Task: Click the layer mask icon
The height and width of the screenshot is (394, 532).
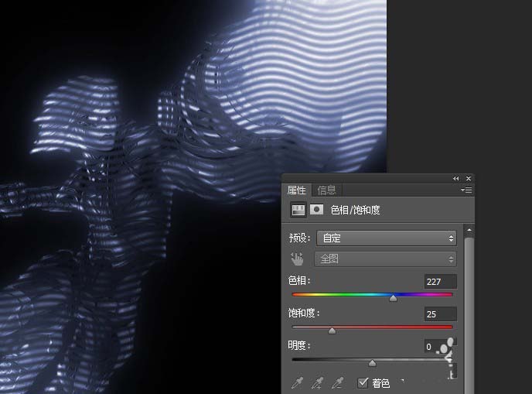Action: pos(316,210)
